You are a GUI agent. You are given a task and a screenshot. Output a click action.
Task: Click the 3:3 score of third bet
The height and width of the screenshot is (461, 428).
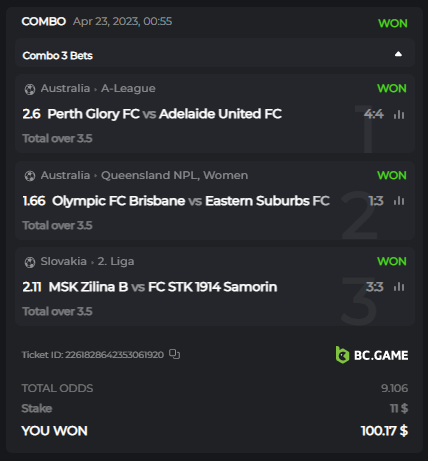point(375,287)
